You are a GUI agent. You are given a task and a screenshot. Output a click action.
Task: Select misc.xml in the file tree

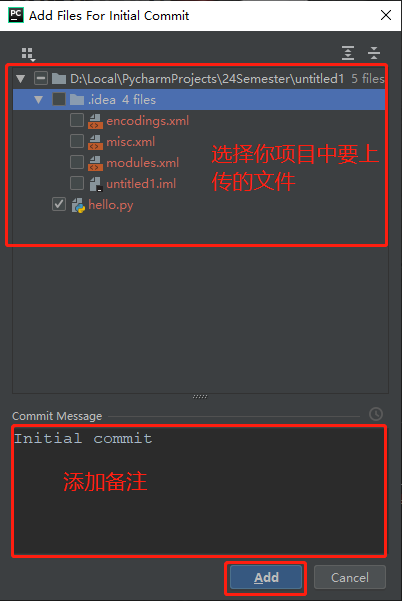(131, 142)
